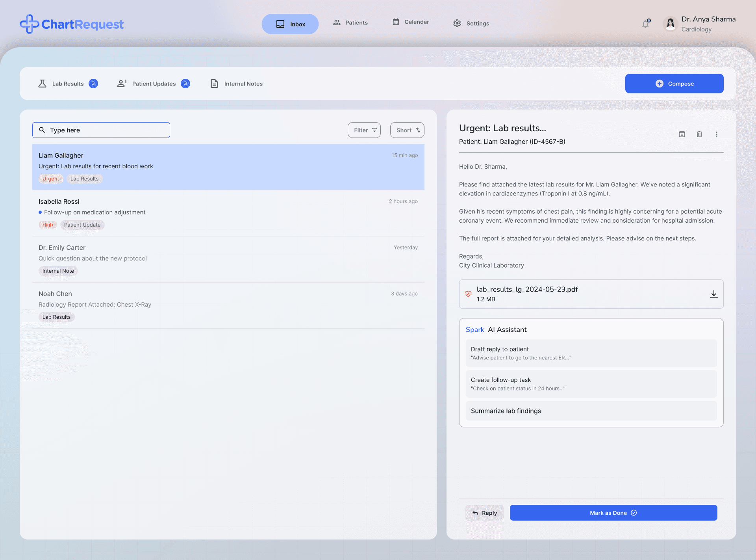Click the Mark as Done button
The width and height of the screenshot is (756, 560).
[x=613, y=513]
